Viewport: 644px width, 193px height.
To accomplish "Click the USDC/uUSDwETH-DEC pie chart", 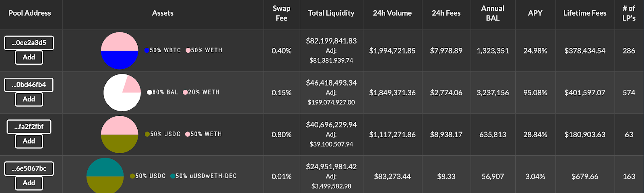I will (x=105, y=176).
